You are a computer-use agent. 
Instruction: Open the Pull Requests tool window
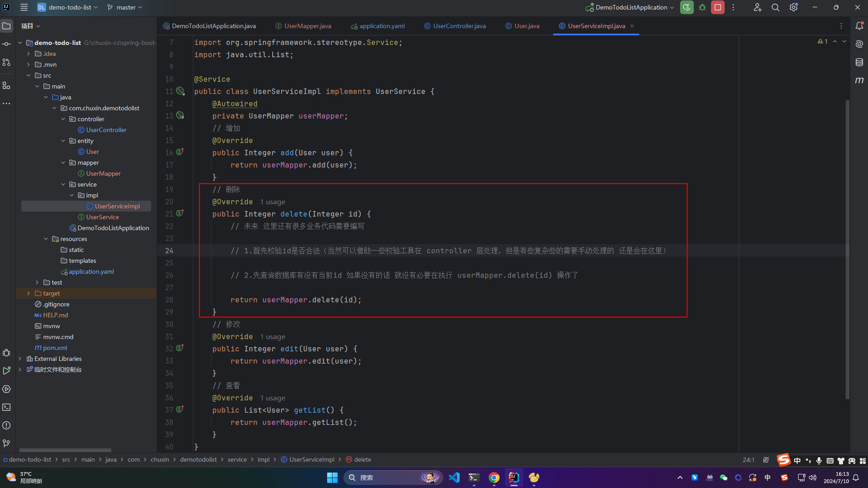6,62
